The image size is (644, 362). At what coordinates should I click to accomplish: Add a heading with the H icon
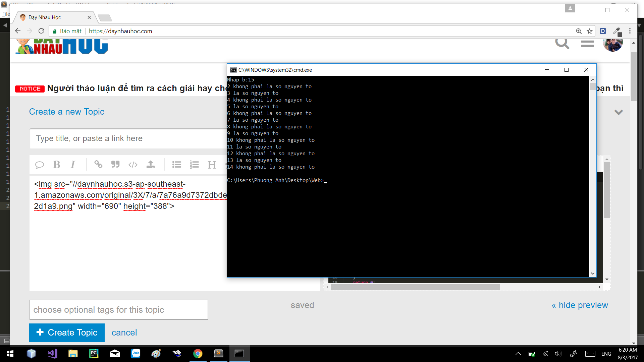point(212,165)
